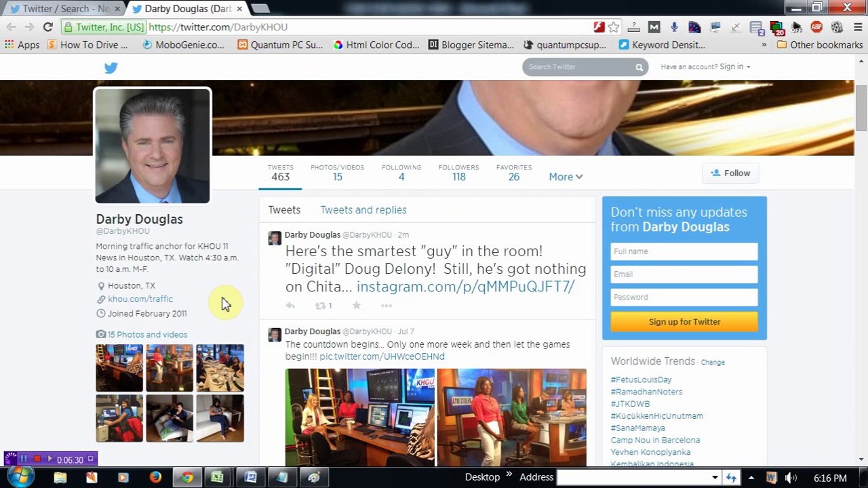This screenshot has height=488, width=868.
Task: Open the taskbar Address dropdown arrow
Action: pos(715,478)
